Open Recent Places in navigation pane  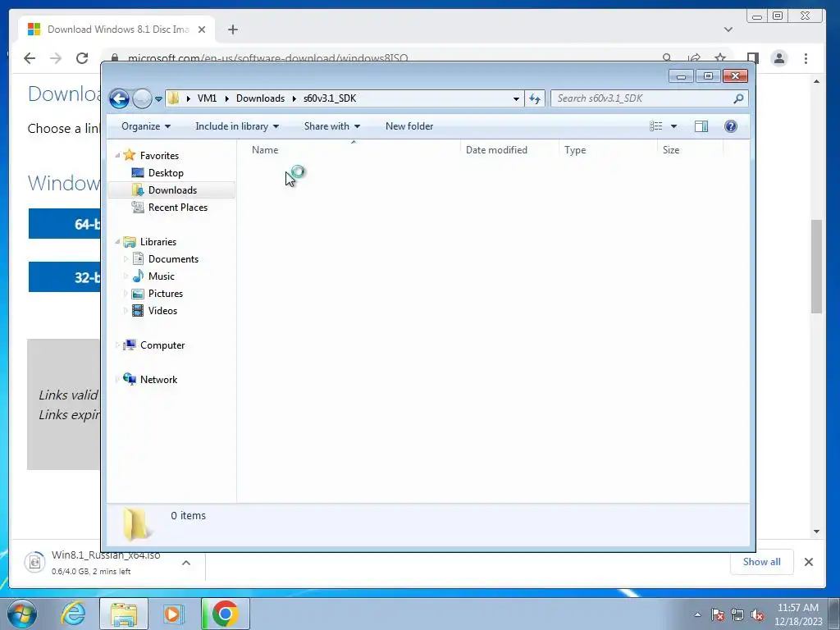177,208
